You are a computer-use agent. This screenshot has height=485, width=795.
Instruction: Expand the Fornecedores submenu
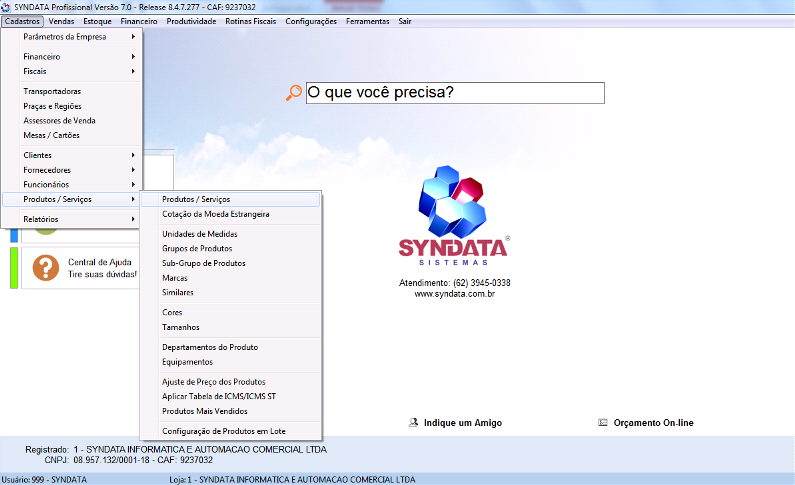point(72,170)
